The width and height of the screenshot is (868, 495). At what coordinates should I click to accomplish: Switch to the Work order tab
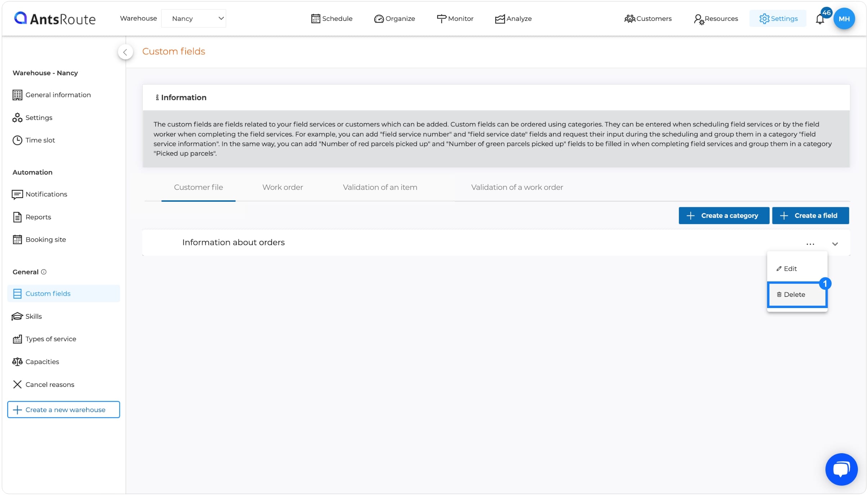(x=282, y=187)
